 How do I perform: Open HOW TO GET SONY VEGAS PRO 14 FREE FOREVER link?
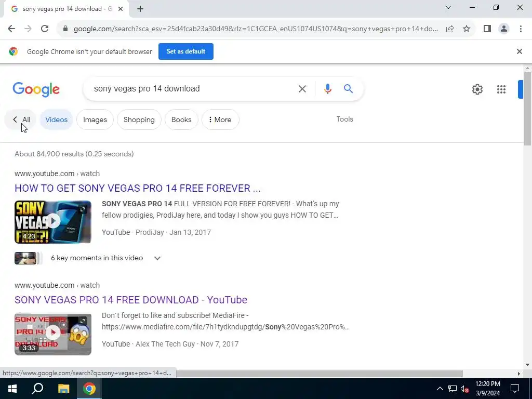[137, 188]
